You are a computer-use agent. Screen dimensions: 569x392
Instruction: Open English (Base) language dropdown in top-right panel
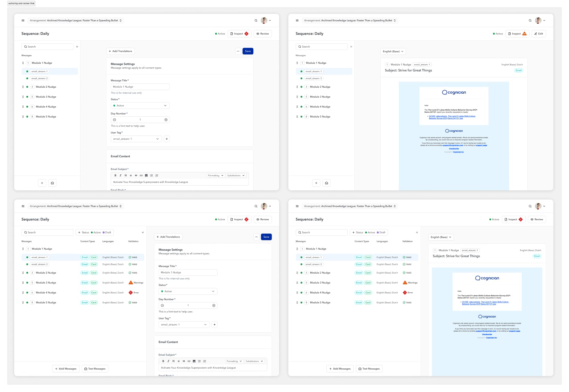393,51
